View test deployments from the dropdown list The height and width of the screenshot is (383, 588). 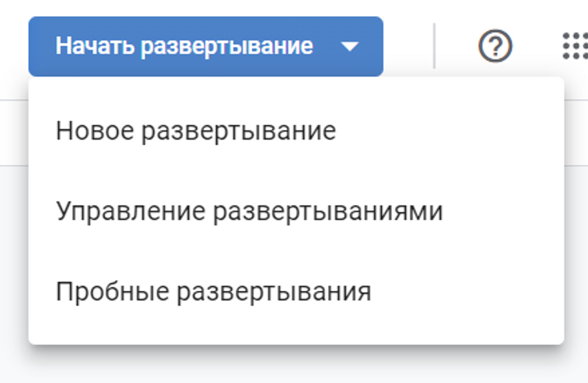click(213, 291)
